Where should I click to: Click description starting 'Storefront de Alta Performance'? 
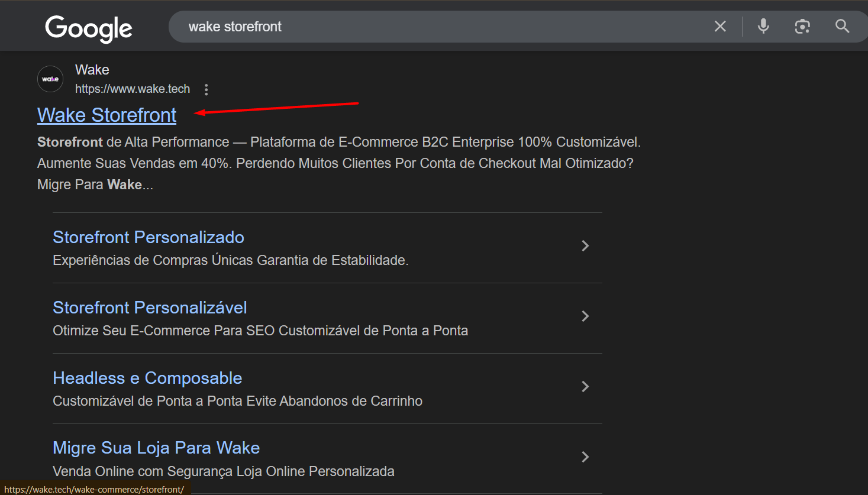[339, 163]
